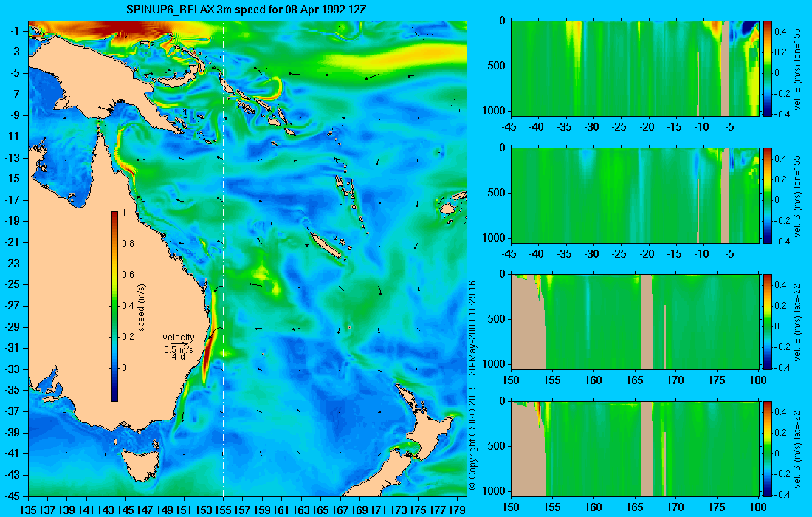Viewport: 812px width, 517px height.
Task: Click the vel. E lon=155 depth section plot
Action: pyautogui.click(x=635, y=69)
